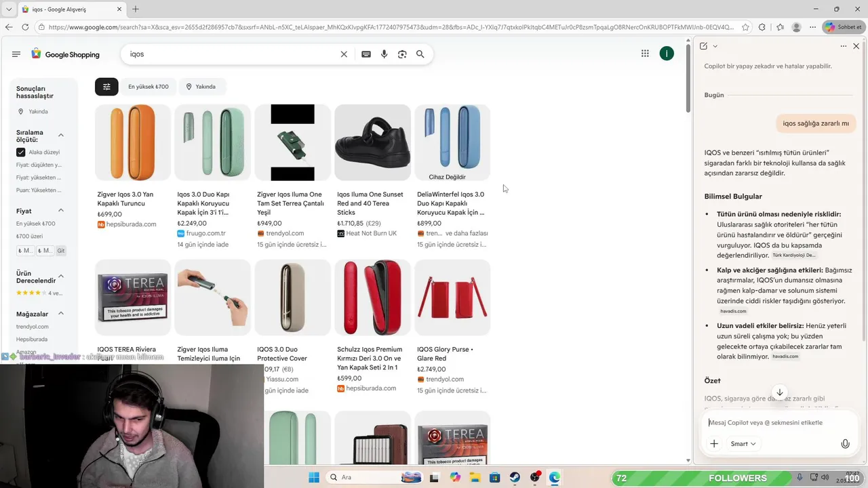This screenshot has height=488, width=868.
Task: Open the Google account avatar
Action: tap(667, 54)
